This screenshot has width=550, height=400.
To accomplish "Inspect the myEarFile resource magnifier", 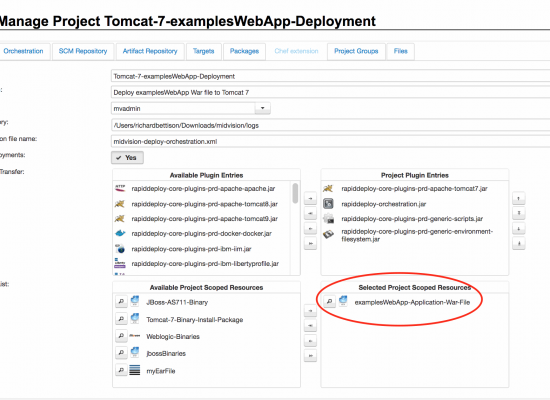I will pyautogui.click(x=121, y=370).
